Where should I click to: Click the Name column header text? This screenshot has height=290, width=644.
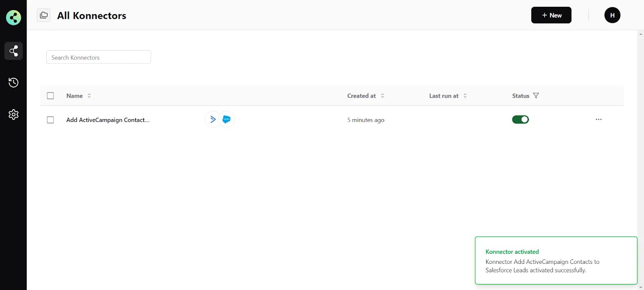[x=74, y=96]
